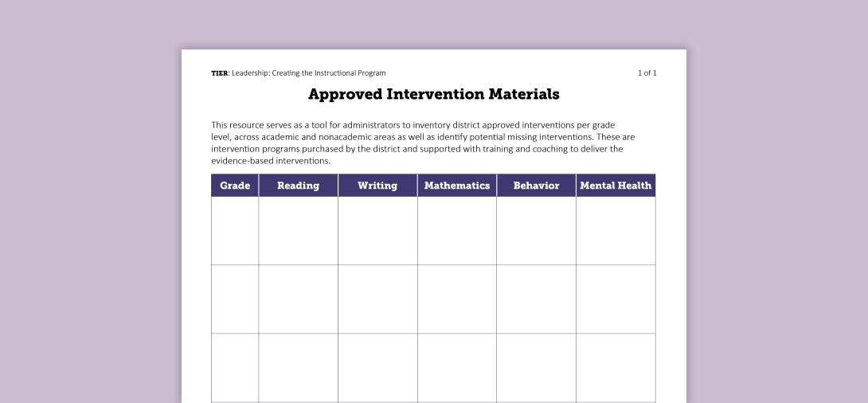Select second-row cell under Behavior
868x403 pixels.
coord(536,299)
